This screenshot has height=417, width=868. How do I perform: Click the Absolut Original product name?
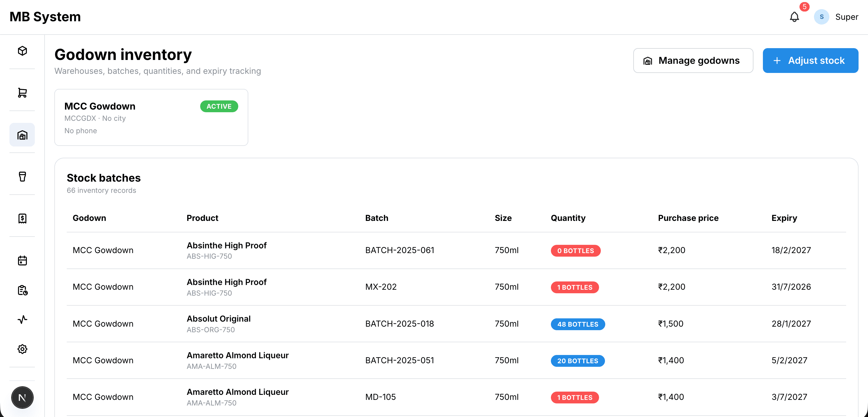click(x=219, y=319)
